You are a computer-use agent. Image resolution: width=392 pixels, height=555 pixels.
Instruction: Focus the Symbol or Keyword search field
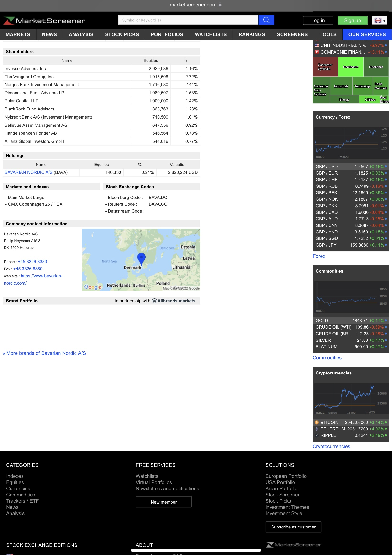pos(188,20)
